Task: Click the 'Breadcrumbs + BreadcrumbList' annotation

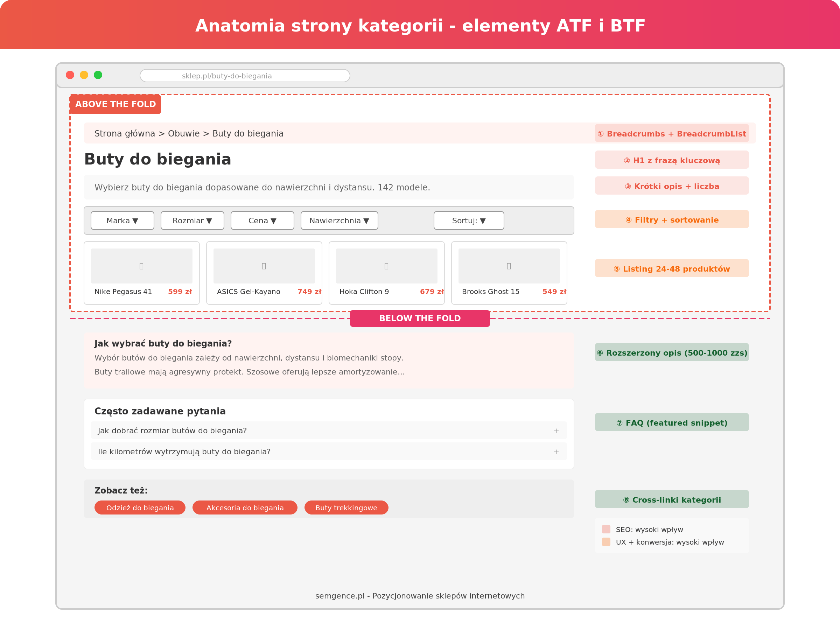Action: point(672,133)
